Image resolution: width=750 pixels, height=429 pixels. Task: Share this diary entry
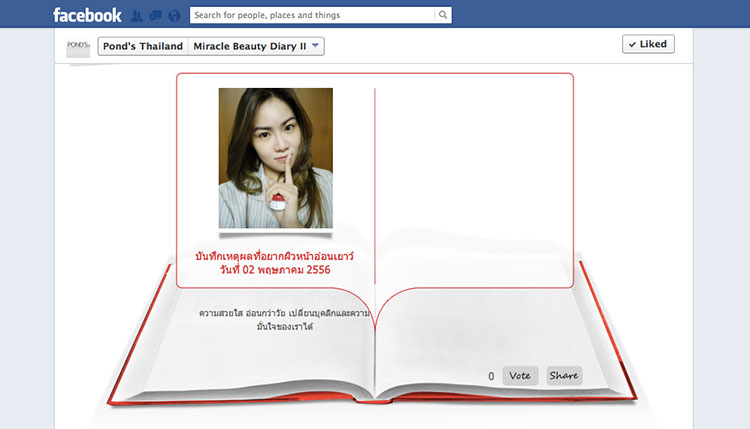point(564,375)
